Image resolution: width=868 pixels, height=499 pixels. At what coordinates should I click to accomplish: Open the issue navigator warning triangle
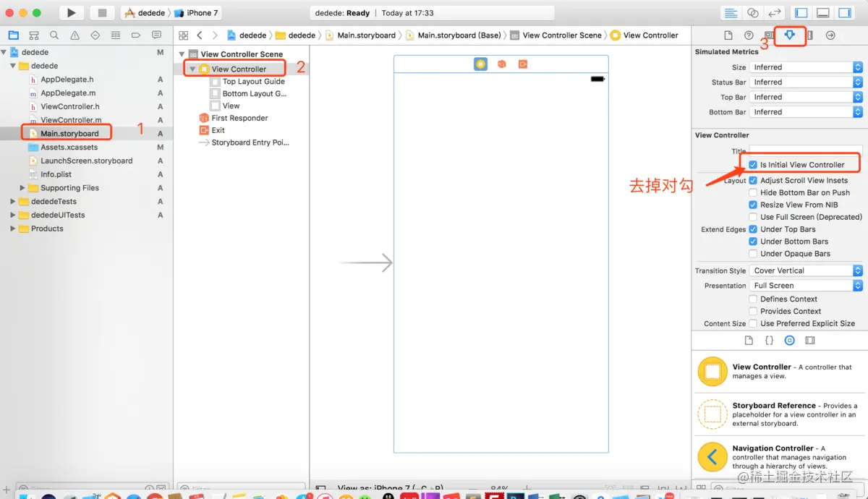tap(75, 35)
